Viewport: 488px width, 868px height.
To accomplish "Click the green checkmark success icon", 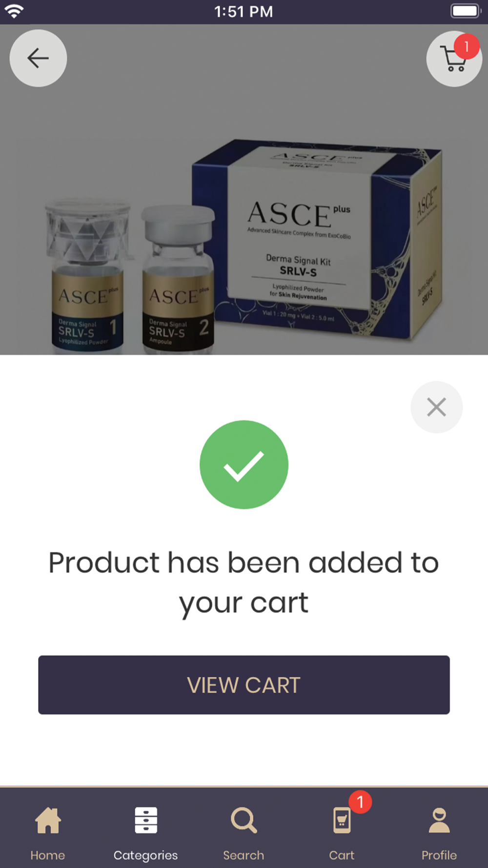I will click(x=244, y=465).
